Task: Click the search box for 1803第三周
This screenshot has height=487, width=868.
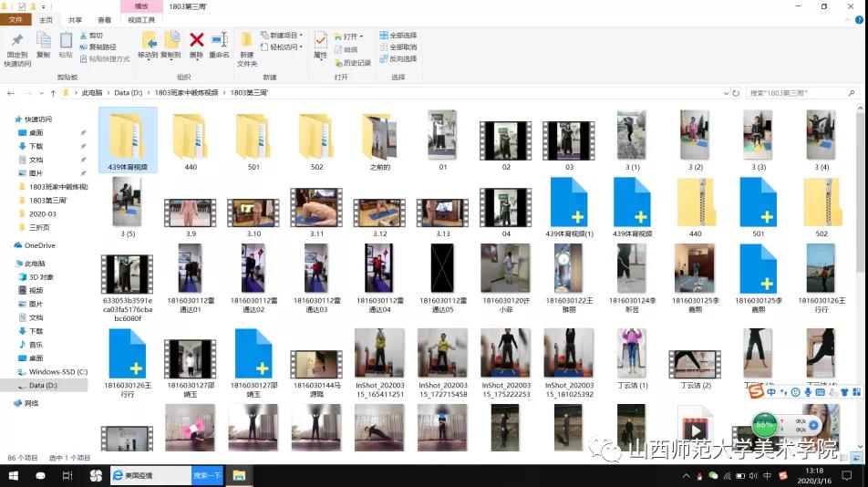Action: point(793,93)
